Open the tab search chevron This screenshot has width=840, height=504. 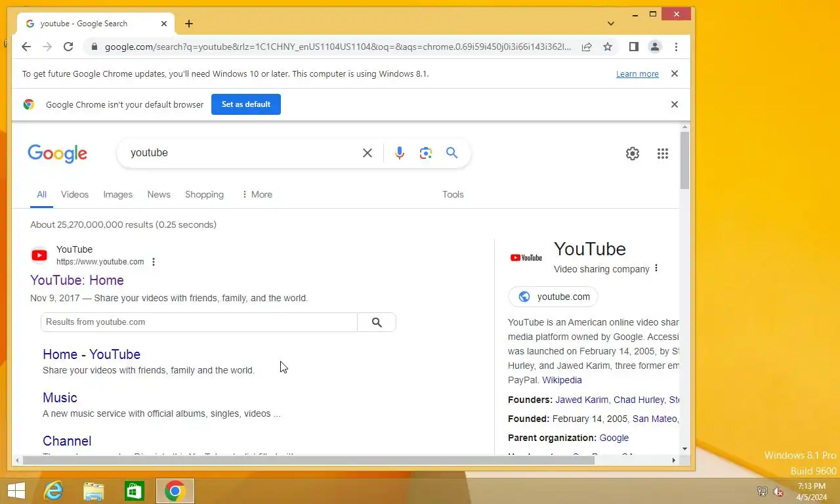[611, 24]
